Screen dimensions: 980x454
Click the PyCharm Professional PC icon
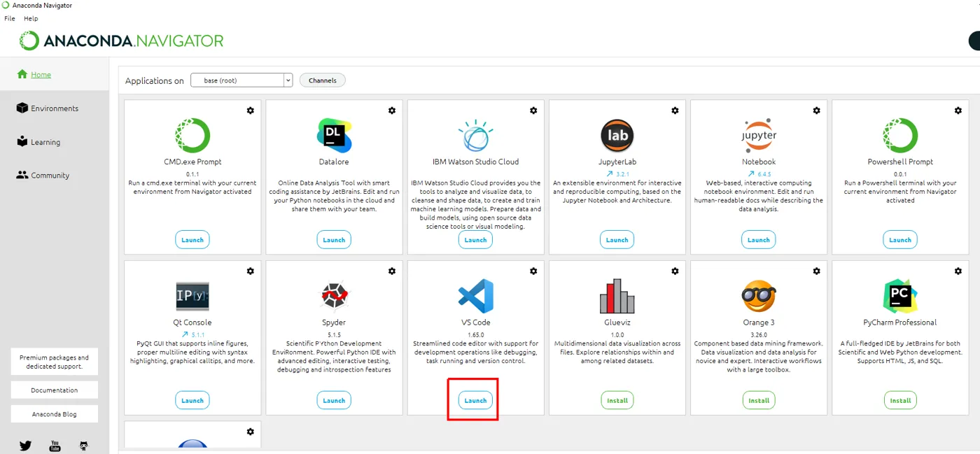click(x=900, y=296)
